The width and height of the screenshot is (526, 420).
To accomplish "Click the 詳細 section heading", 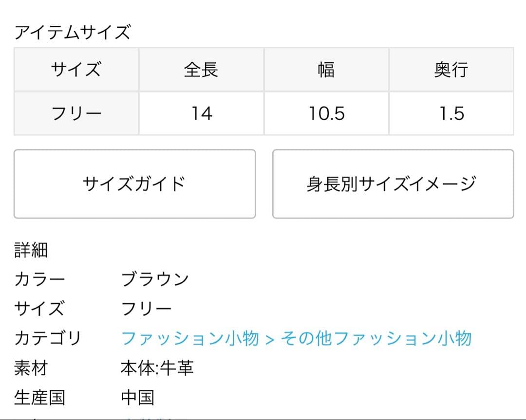I will [x=31, y=250].
